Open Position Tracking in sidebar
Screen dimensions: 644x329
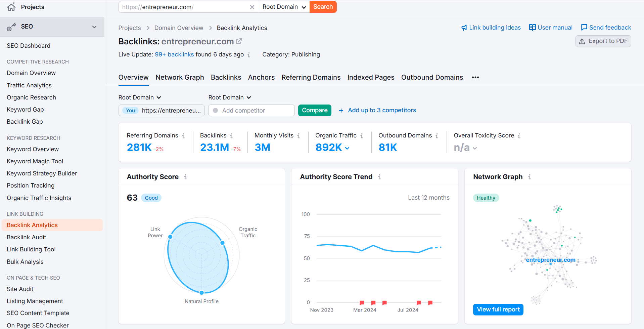pyautogui.click(x=31, y=186)
